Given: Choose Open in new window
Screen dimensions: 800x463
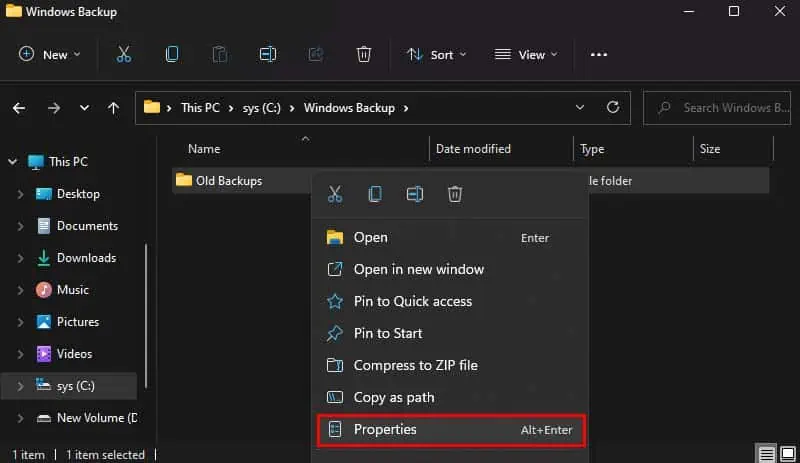Looking at the screenshot, I should click(x=450, y=269).
